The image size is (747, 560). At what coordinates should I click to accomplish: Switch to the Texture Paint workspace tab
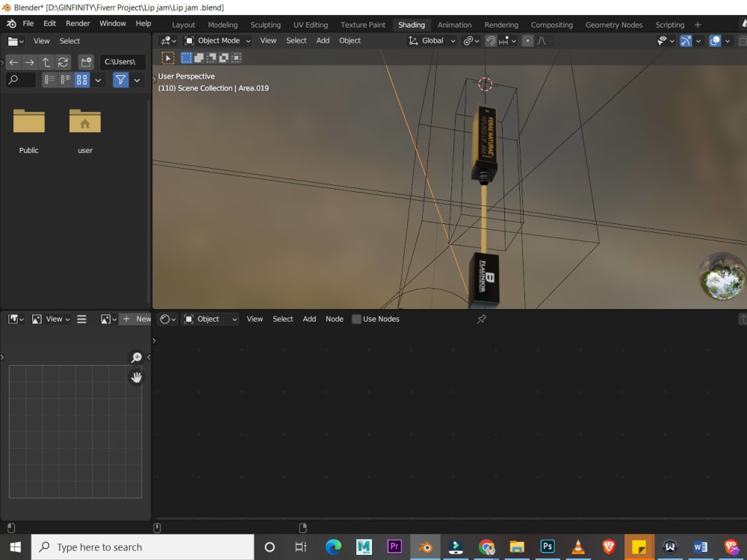point(363,25)
